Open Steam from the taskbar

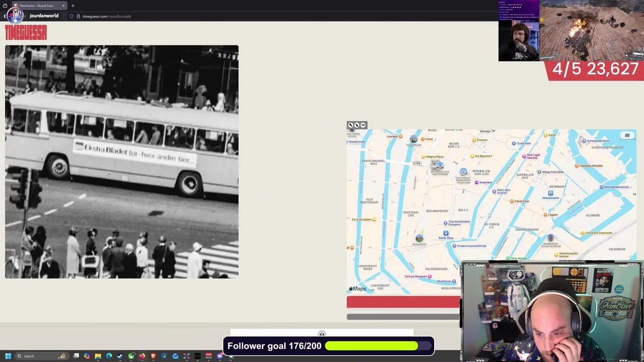coord(120,356)
